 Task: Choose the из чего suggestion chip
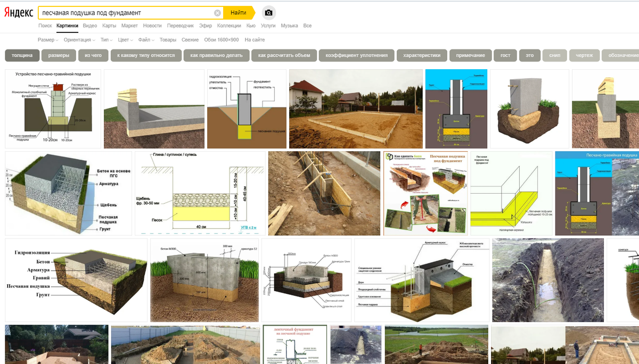point(93,55)
